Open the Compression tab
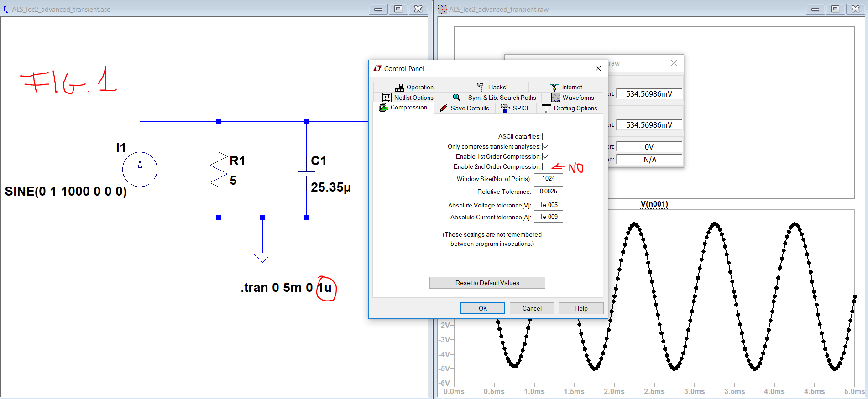This screenshot has width=868, height=399. pos(403,108)
